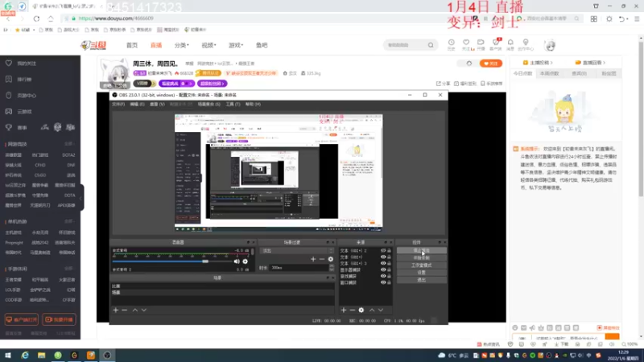This screenshot has height=362, width=644.
Task: Move source down in the Sources panel
Action: click(381, 311)
